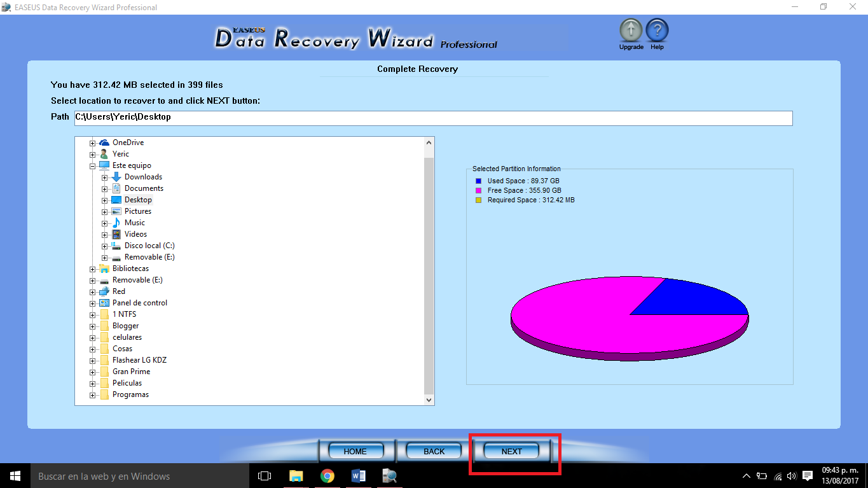Click the Videos filmstrip icon
This screenshot has height=488, width=868.
[116, 234]
